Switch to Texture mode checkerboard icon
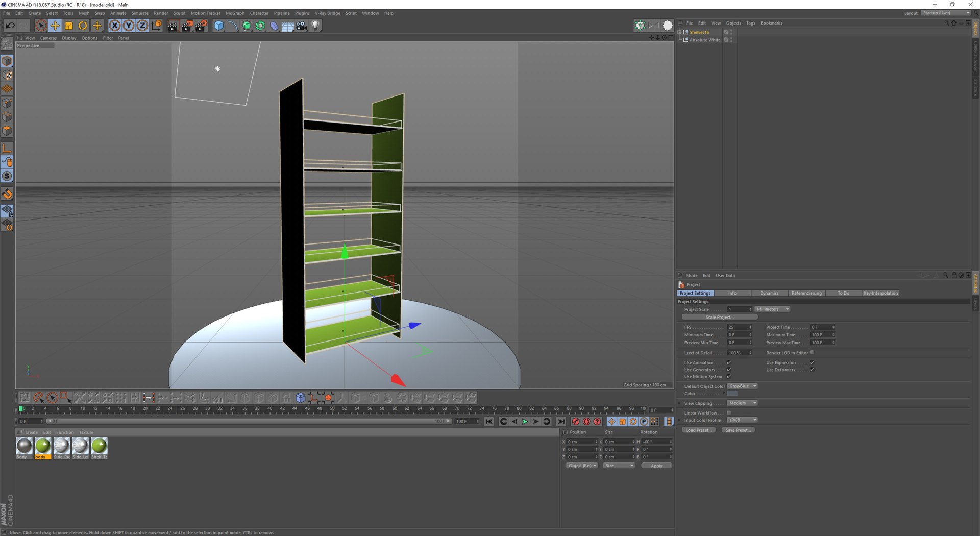 tap(7, 75)
